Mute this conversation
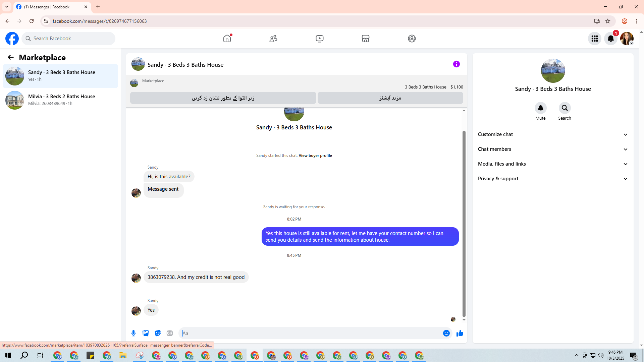Image resolution: width=644 pixels, height=362 pixels. click(541, 108)
